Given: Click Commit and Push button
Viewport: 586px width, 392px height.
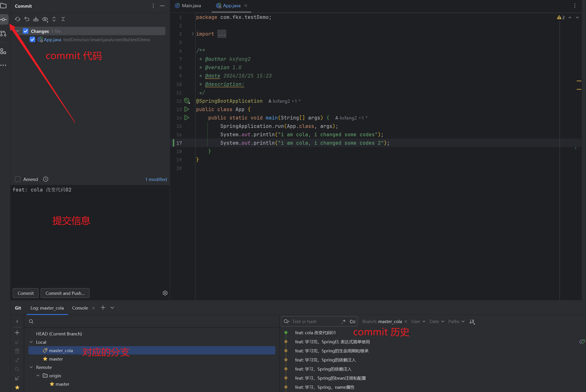Looking at the screenshot, I should [x=65, y=293].
